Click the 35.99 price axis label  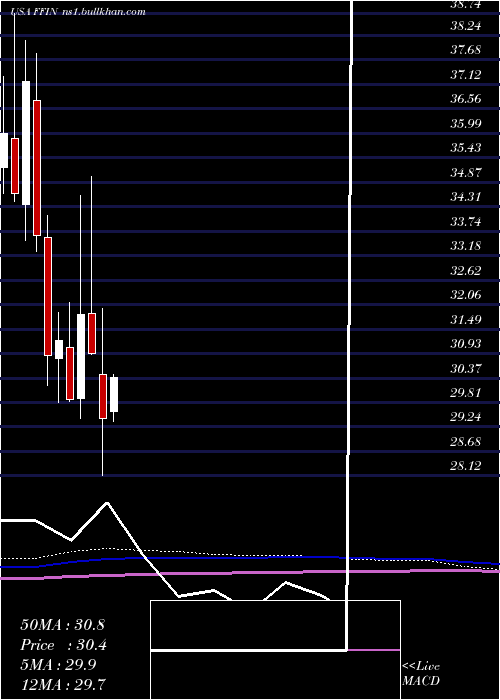(465, 124)
